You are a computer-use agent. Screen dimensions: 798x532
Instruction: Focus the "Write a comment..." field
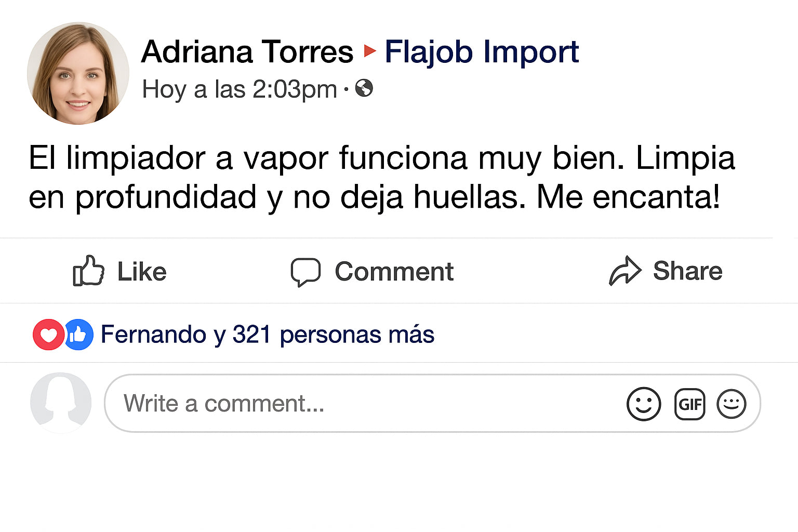click(364, 404)
